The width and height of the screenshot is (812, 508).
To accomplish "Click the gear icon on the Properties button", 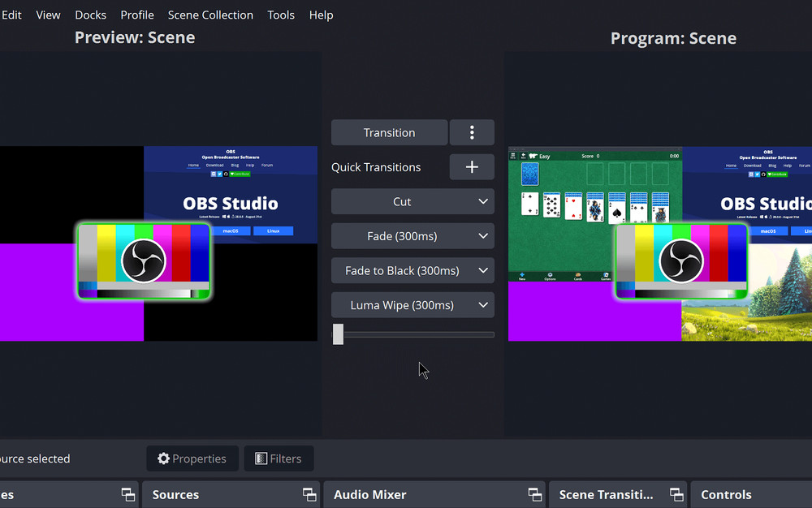I will pyautogui.click(x=163, y=458).
